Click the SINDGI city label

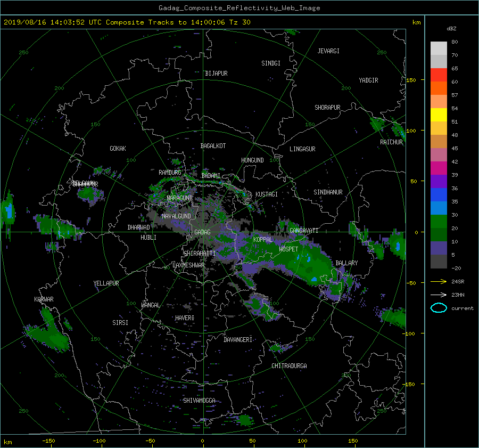point(271,63)
